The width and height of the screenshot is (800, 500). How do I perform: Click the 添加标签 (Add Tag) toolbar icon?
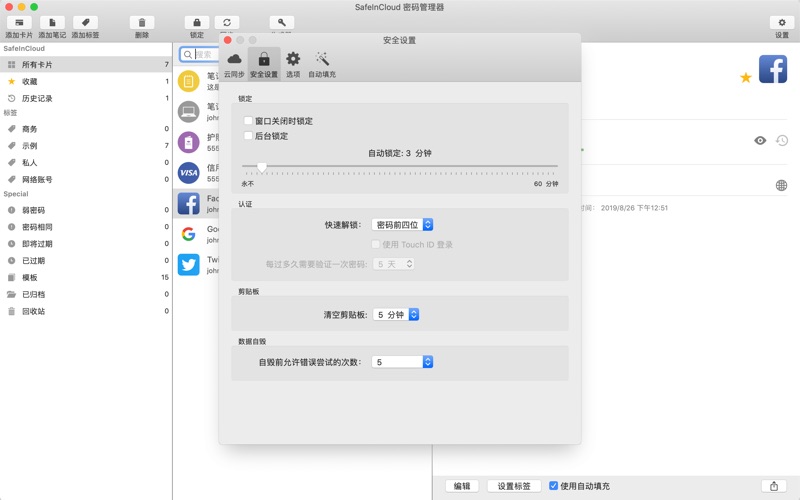85,22
